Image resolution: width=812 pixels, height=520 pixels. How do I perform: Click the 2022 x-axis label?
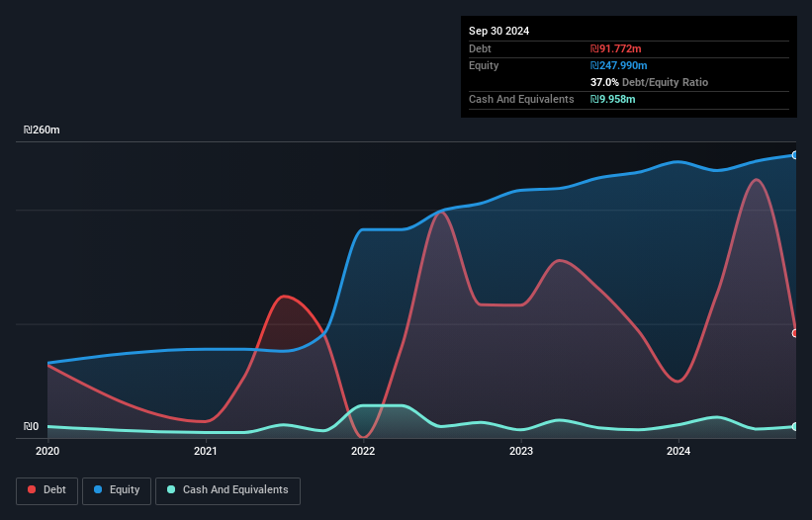pos(363,451)
